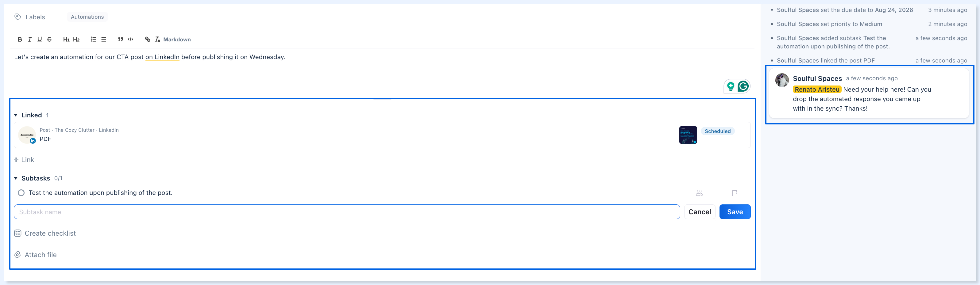Cancel adding the subtask
The height and width of the screenshot is (285, 980).
point(700,212)
